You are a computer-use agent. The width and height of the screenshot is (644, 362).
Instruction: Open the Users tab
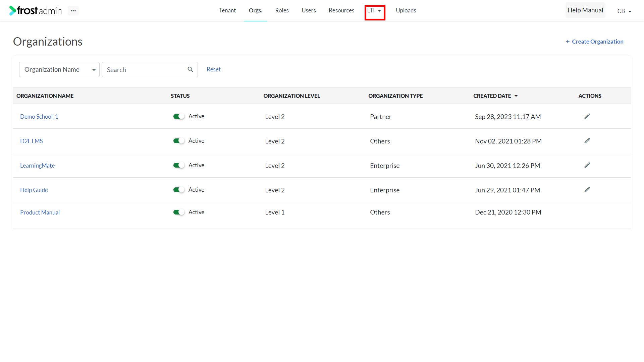coord(309,10)
